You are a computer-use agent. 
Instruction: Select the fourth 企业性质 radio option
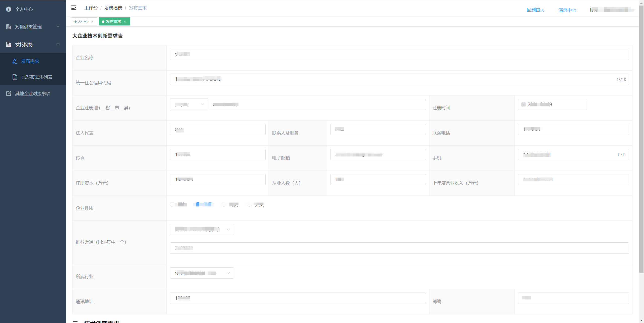click(249, 204)
